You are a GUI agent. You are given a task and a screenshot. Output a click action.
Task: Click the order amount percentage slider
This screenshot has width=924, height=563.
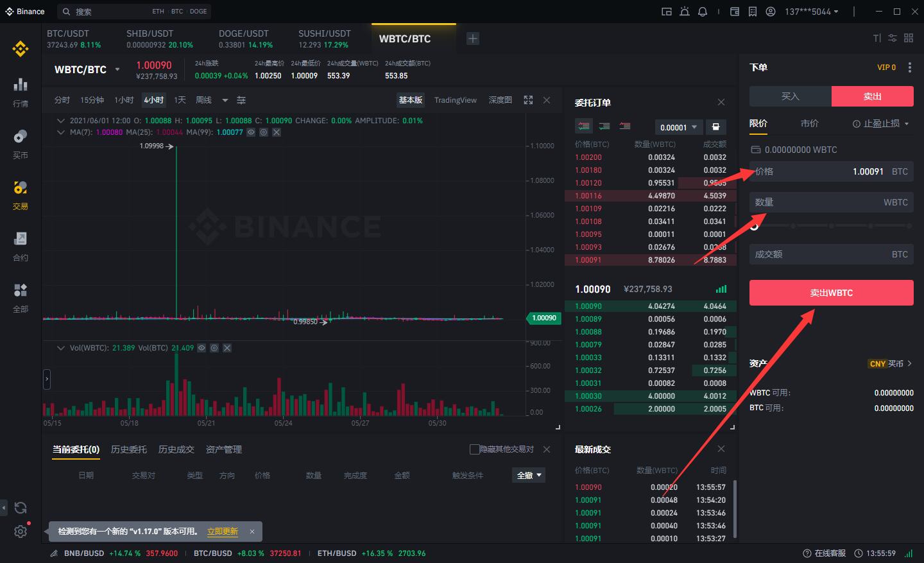click(832, 226)
